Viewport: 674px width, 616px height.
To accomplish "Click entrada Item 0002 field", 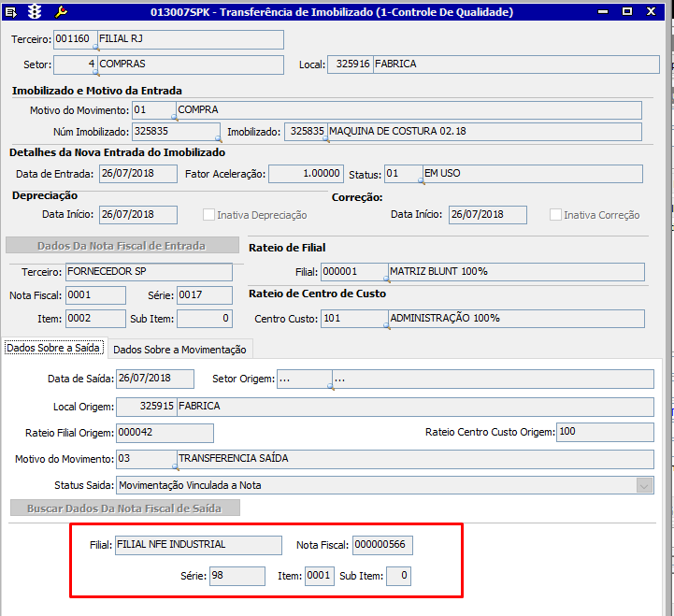I will point(96,319).
